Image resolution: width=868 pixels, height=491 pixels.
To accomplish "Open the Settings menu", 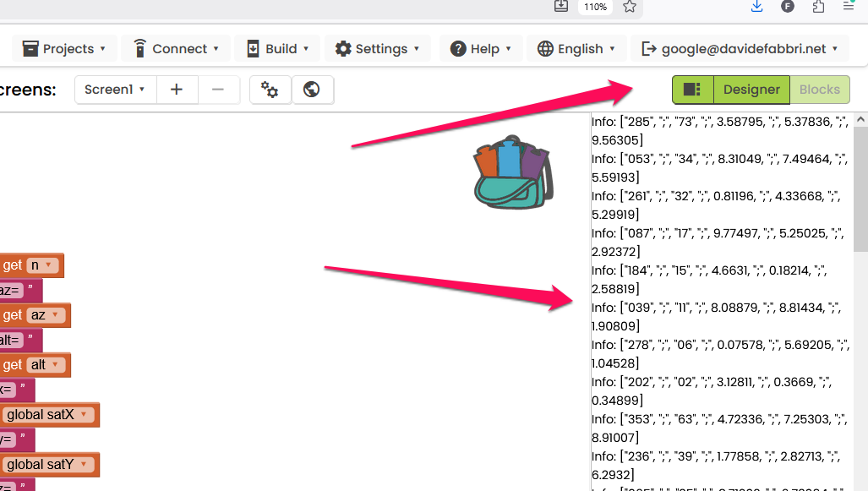I will (378, 49).
